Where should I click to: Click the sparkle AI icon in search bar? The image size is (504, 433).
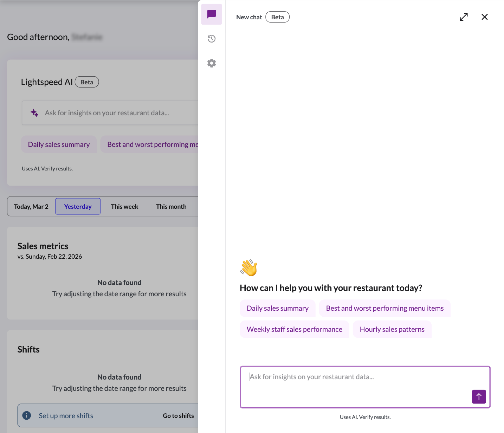click(34, 112)
